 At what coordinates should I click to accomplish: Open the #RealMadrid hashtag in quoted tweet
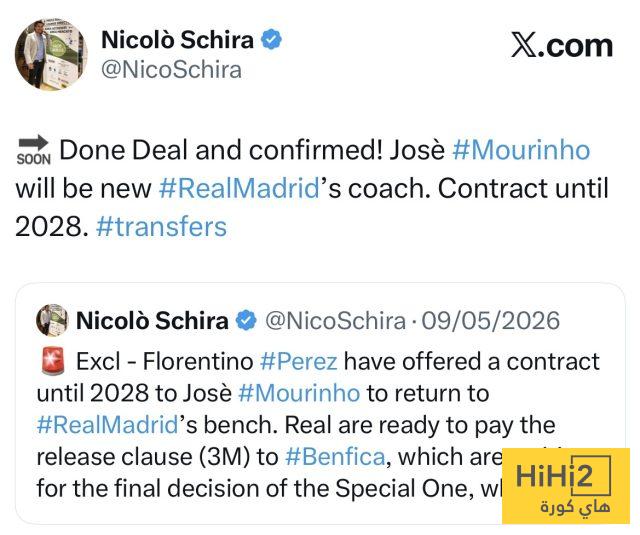coord(108,425)
